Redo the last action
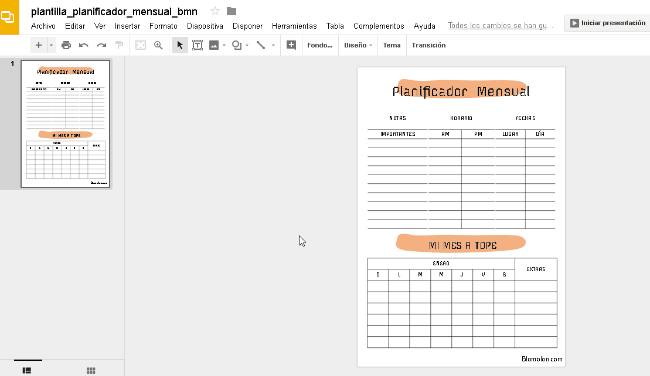Viewport: 650px width, 376px height. point(102,45)
